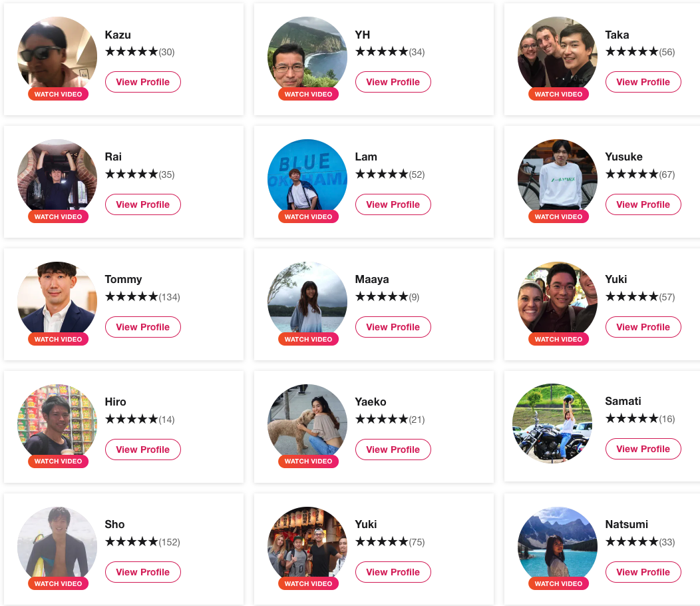Click Samati's motorcycle profile photo
Screen dimensions: 700x606
tap(552, 424)
